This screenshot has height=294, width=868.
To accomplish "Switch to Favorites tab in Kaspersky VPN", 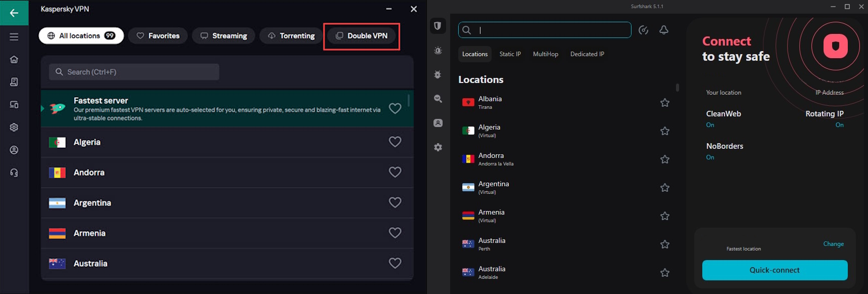I will 158,35.
